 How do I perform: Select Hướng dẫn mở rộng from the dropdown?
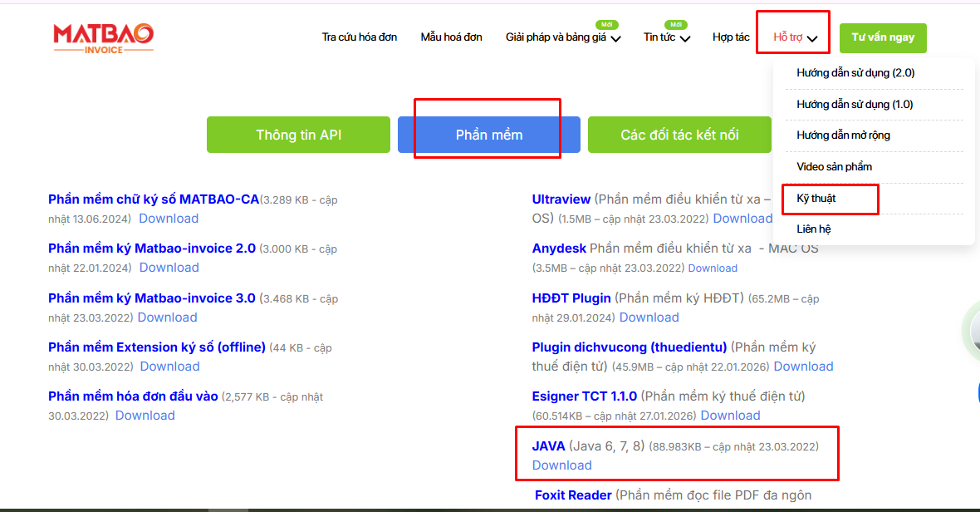click(x=843, y=135)
